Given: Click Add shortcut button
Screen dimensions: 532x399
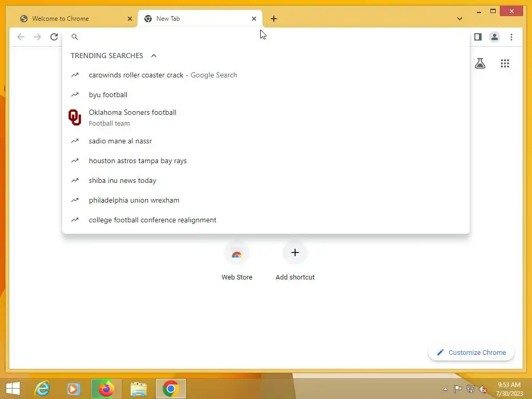Looking at the screenshot, I should [x=295, y=262].
